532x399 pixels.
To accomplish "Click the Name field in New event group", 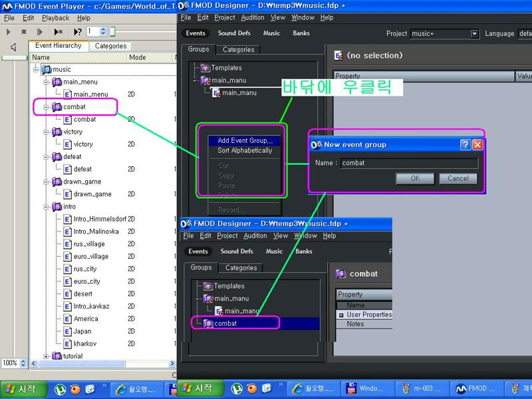I will click(x=409, y=163).
